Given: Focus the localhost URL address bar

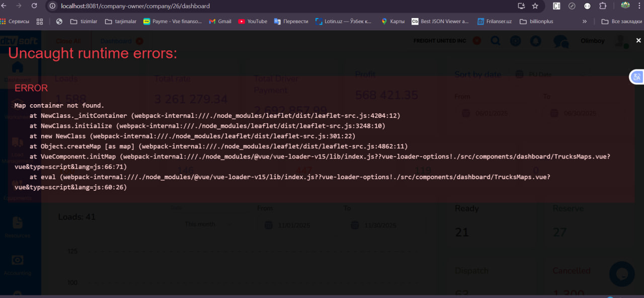Looking at the screenshot, I should coord(252,6).
